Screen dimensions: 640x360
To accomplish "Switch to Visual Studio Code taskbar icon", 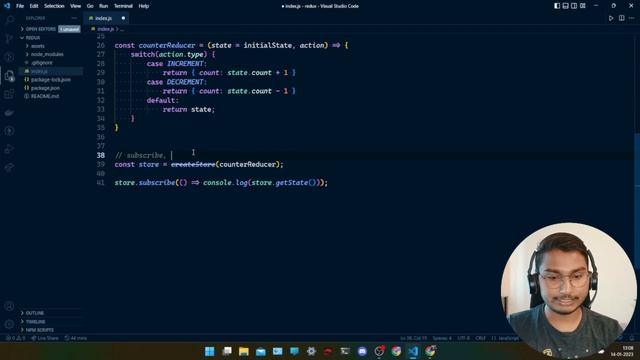I will click(413, 351).
